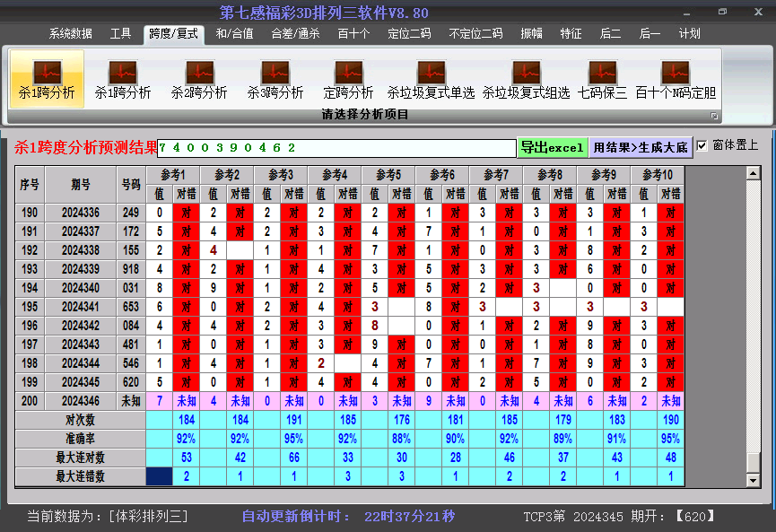Screen dimensions: 776x532
Task: Click the prediction result text field
Action: click(x=336, y=148)
